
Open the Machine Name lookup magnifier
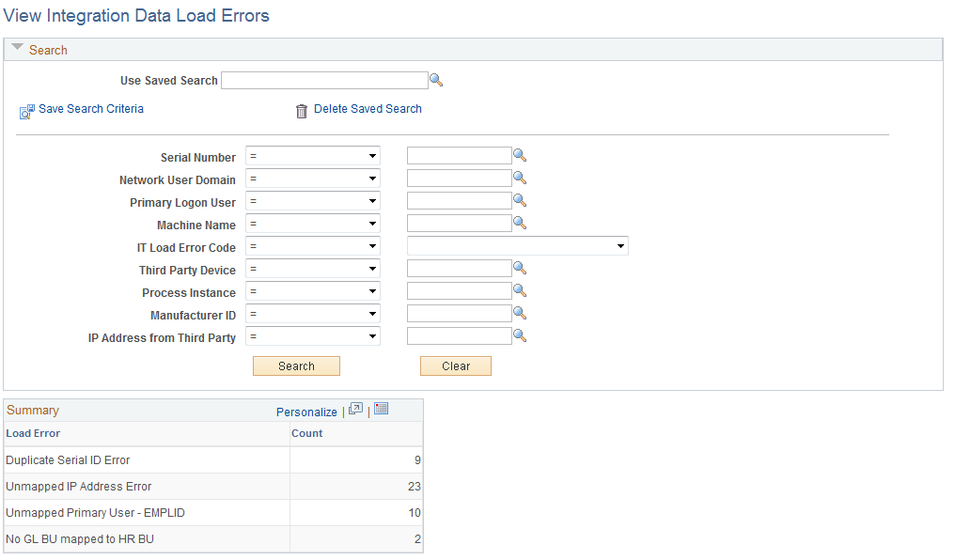520,223
